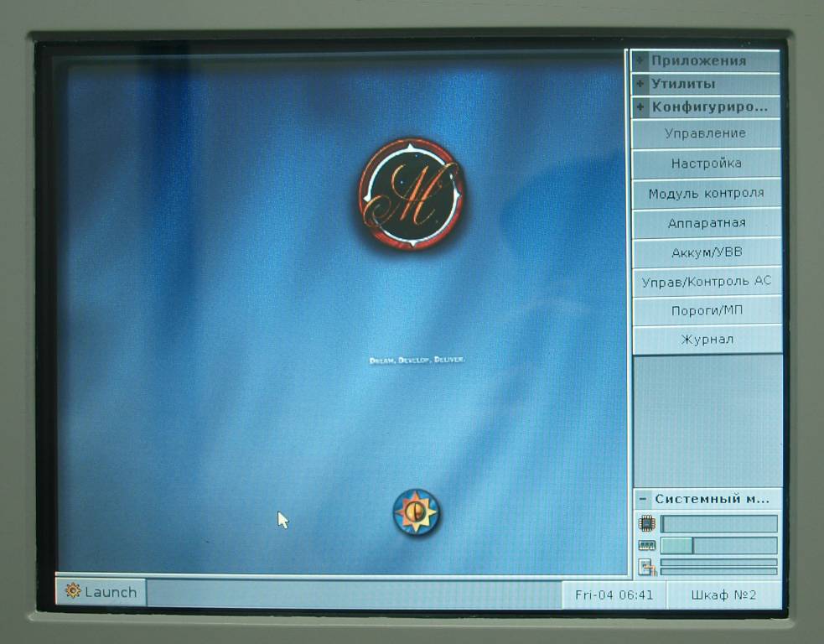824x644 pixels.
Task: Click the CPU load progress bar
Action: [719, 523]
